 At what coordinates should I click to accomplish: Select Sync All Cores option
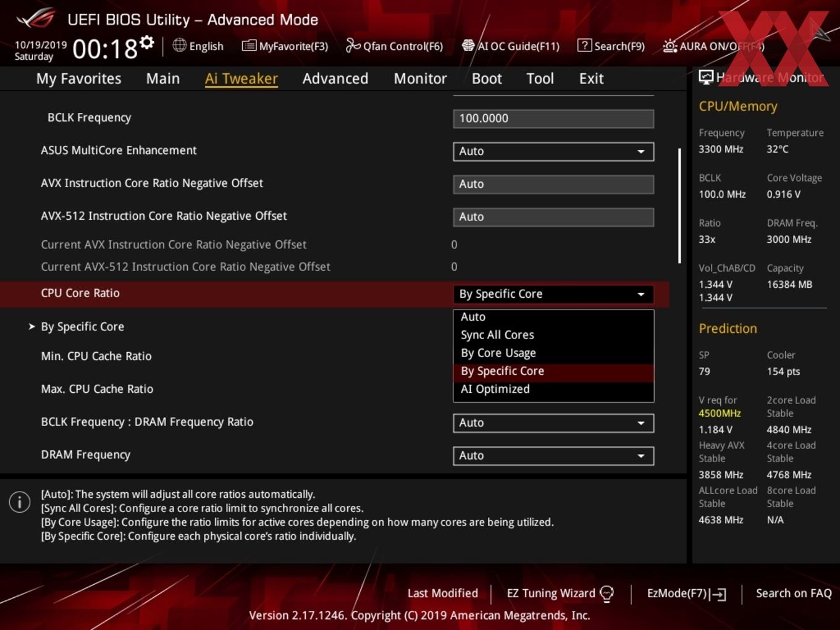(x=553, y=335)
